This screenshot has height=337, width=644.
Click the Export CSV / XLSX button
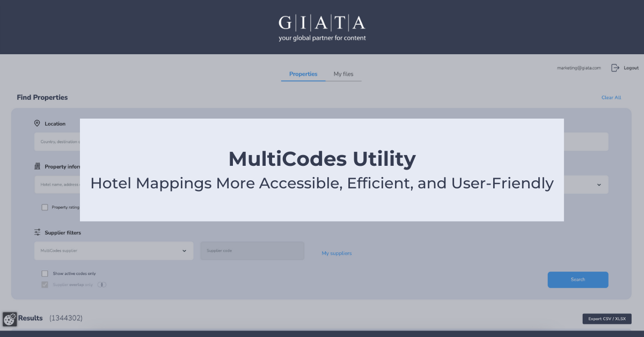coord(606,318)
